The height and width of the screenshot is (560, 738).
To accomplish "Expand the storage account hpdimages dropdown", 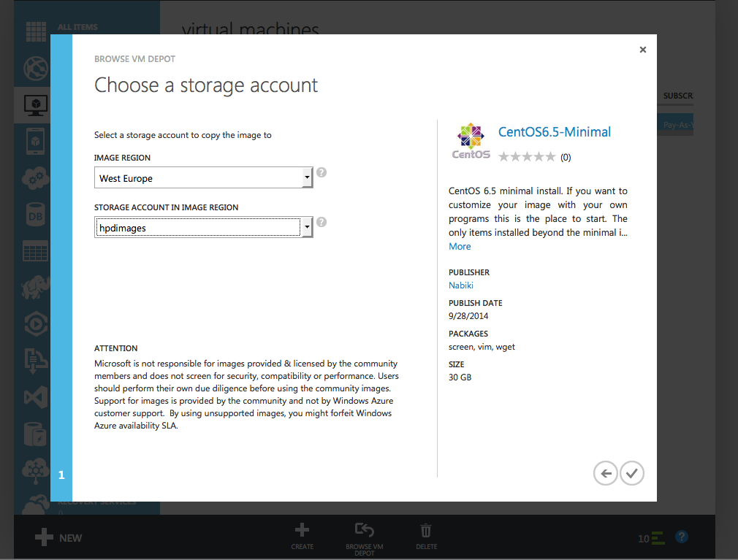I will [306, 227].
